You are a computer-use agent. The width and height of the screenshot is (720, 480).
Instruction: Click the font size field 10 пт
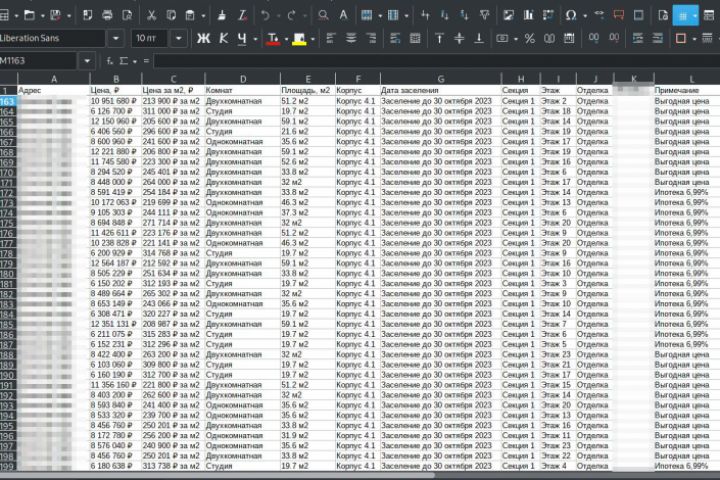pos(150,39)
